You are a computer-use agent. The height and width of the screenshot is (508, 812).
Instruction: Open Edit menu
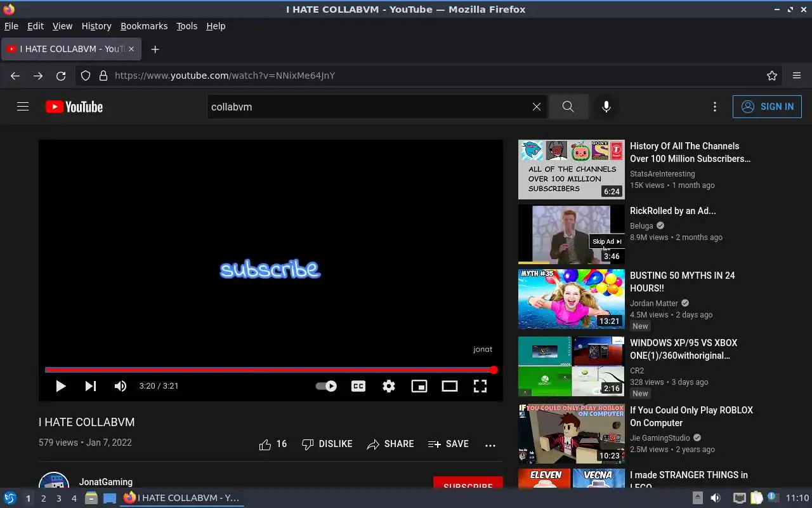(x=36, y=26)
